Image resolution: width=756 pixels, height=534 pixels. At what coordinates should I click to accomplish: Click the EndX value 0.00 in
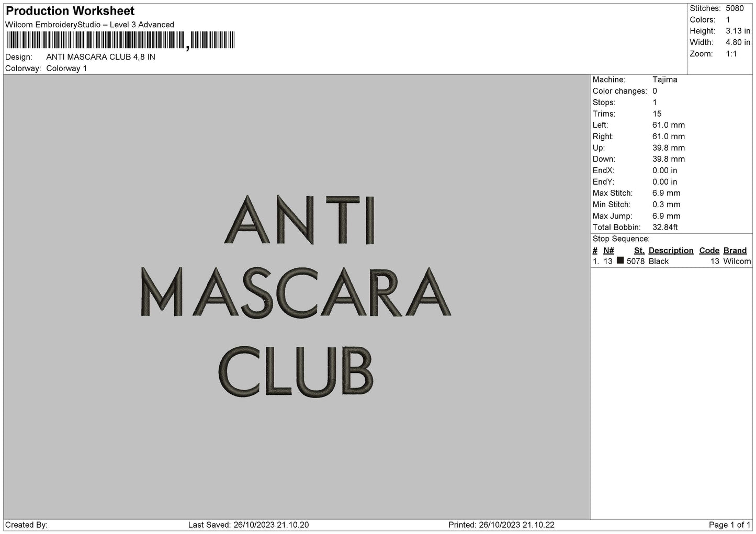pyautogui.click(x=665, y=171)
